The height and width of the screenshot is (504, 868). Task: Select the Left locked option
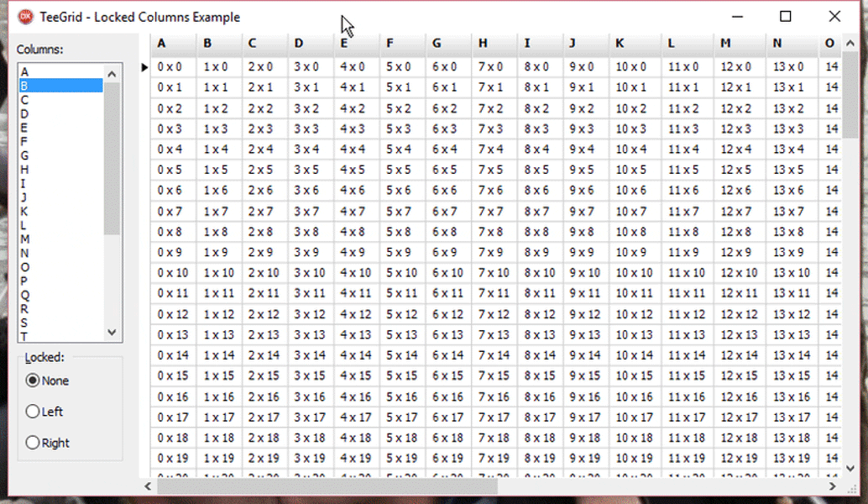[x=44, y=412]
